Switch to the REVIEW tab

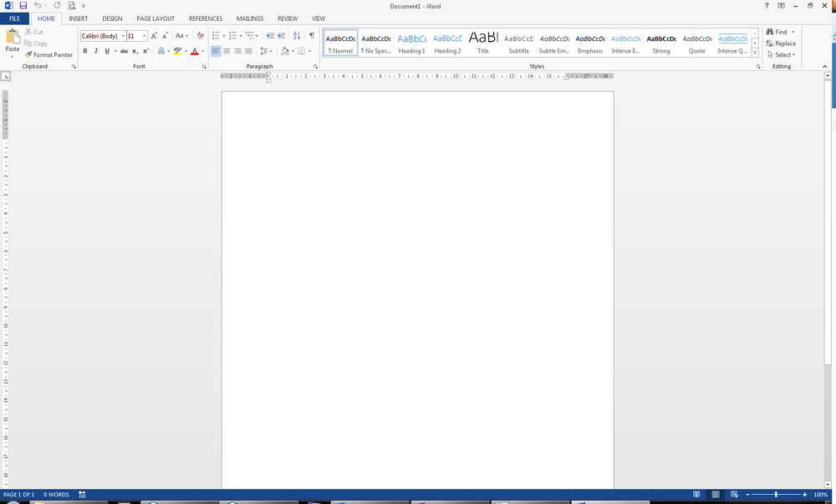tap(288, 18)
